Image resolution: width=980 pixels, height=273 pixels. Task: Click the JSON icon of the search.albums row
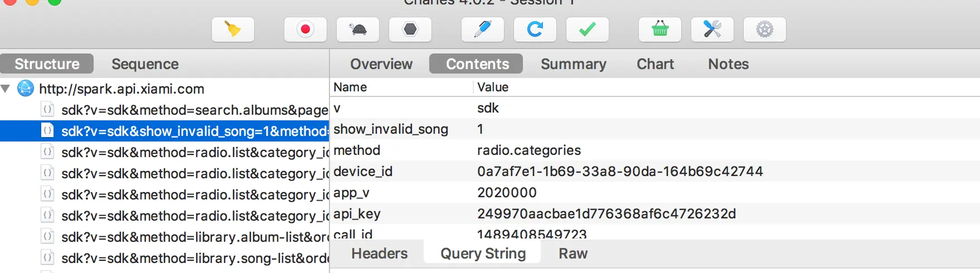tap(48, 109)
